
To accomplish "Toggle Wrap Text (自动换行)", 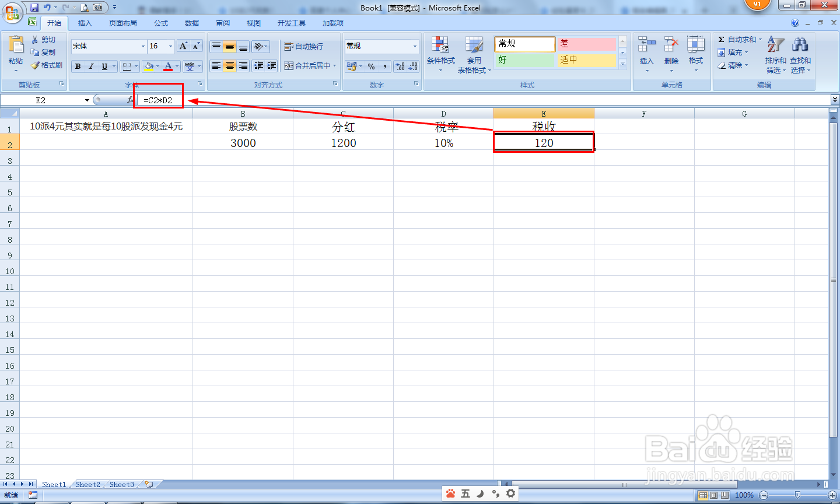I will pyautogui.click(x=303, y=46).
